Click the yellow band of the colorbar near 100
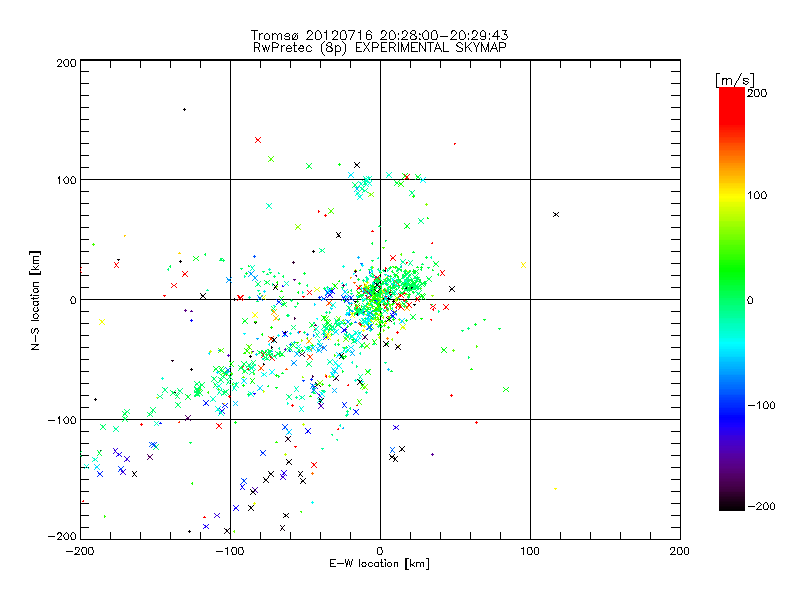 tap(732, 195)
